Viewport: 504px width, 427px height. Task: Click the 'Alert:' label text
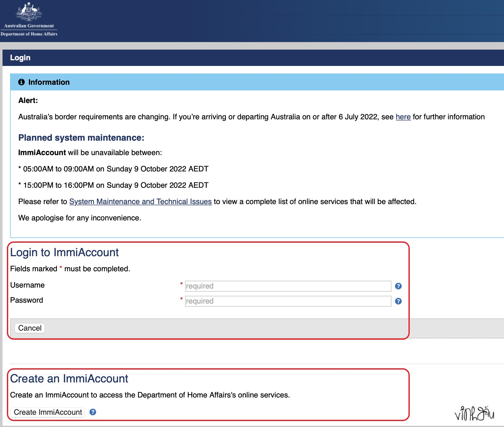(28, 100)
